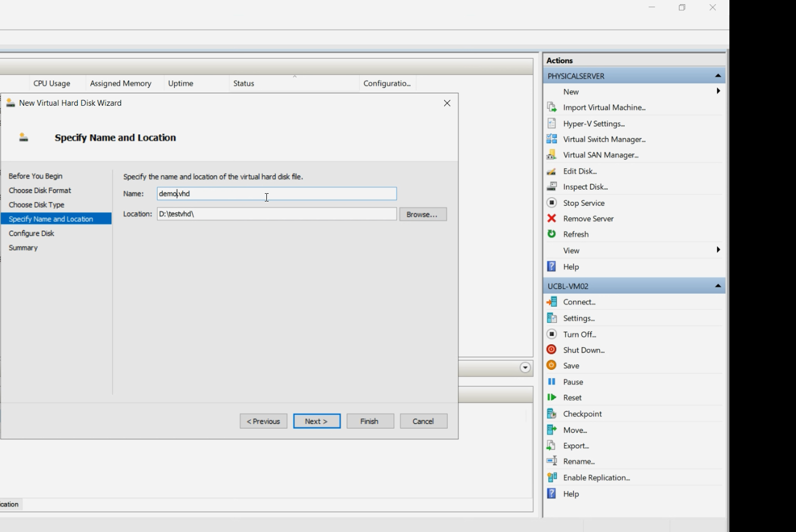Click the Settings icon for UCBL-VM02
This screenshot has height=532, width=796.
(552, 318)
